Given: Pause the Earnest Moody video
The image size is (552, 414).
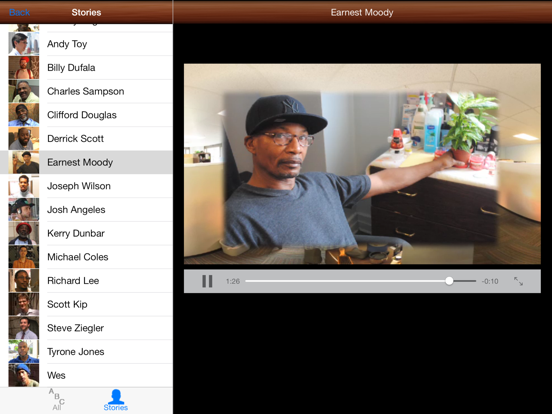Looking at the screenshot, I should pyautogui.click(x=207, y=281).
